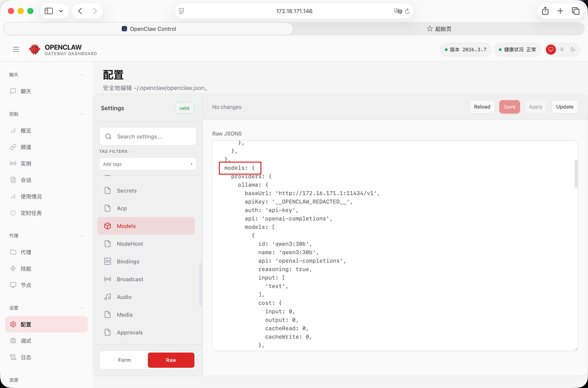588x388 pixels.
Task: Open the 调试 debug page
Action: tap(26, 341)
